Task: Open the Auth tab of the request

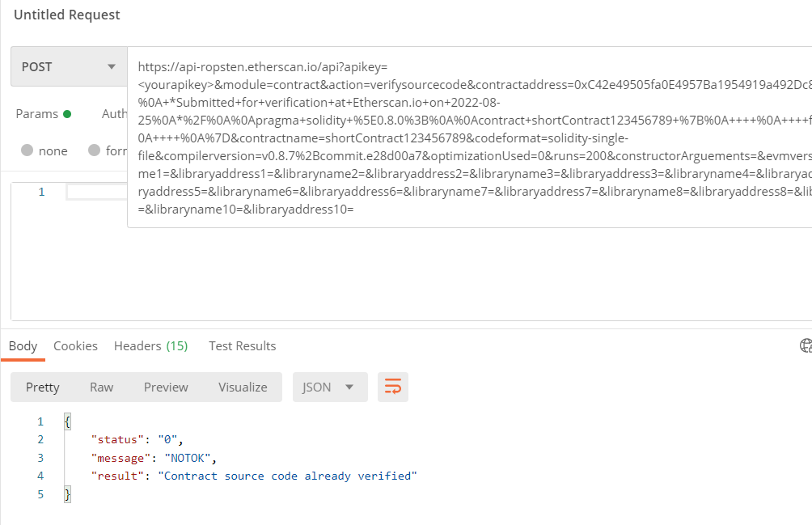Action: pos(114,113)
